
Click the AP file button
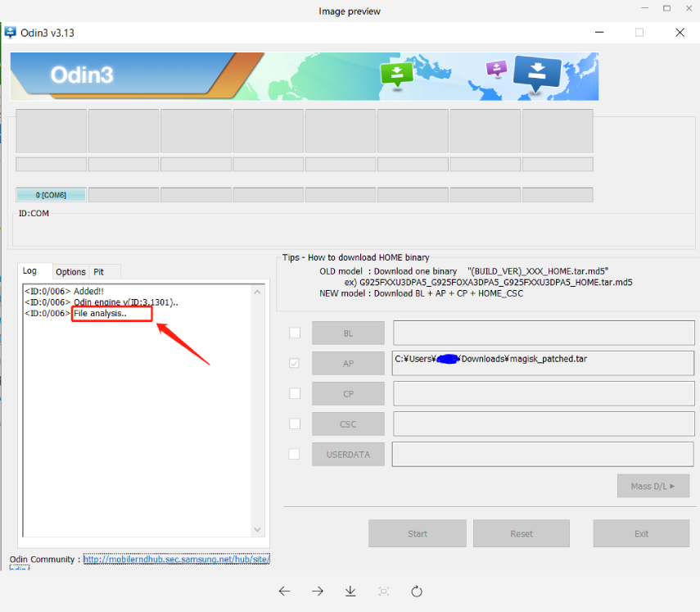pos(348,364)
